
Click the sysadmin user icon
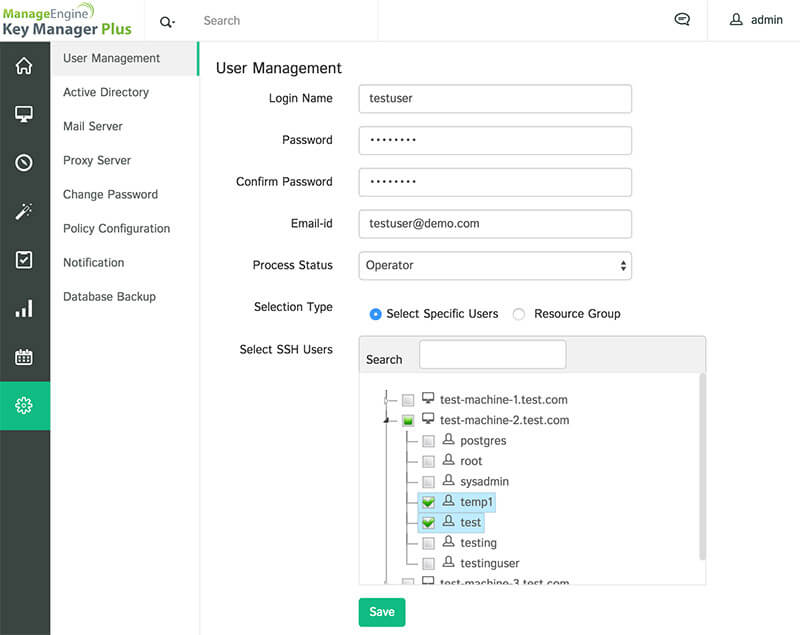click(x=448, y=480)
